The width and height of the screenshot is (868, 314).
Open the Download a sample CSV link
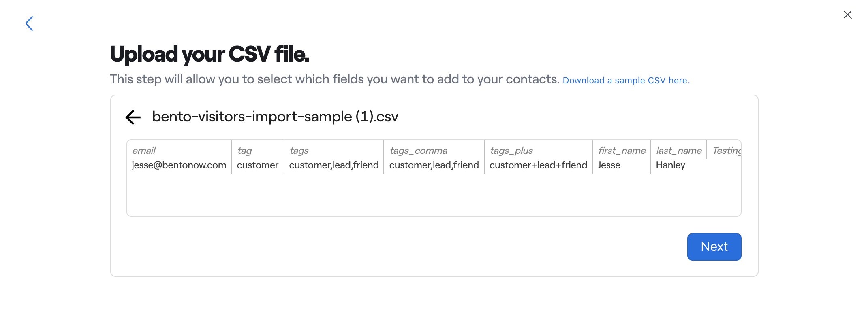click(x=626, y=81)
